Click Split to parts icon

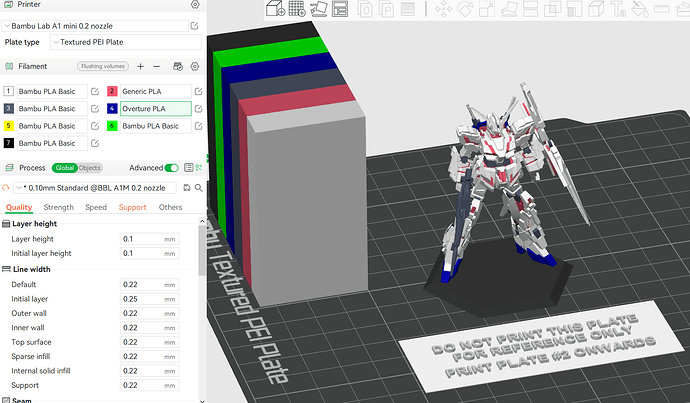point(386,8)
